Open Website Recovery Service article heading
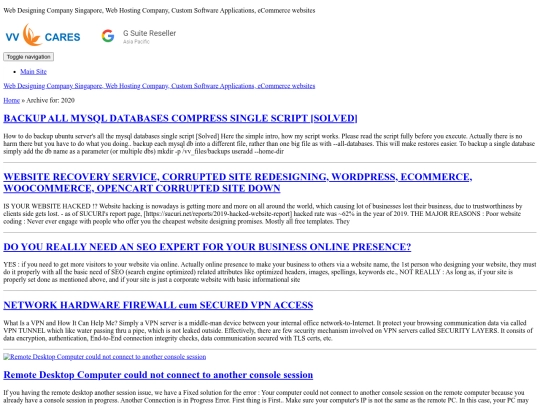 coord(238,182)
